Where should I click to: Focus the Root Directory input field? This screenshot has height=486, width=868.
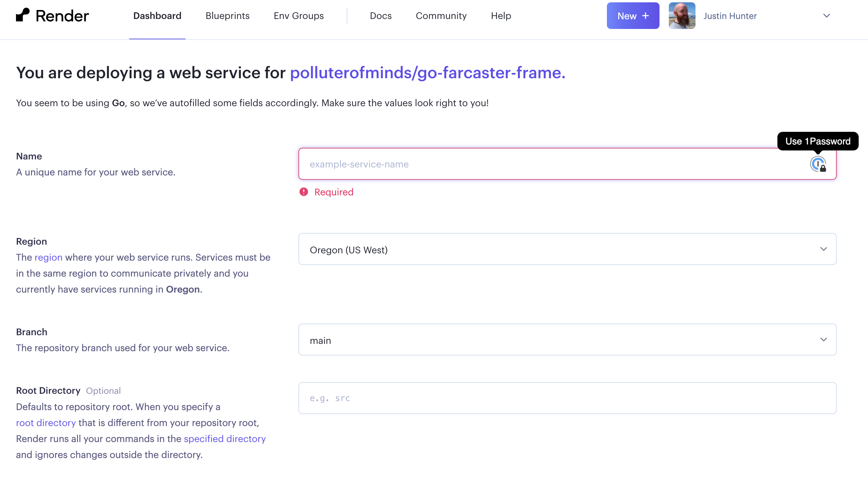567,398
